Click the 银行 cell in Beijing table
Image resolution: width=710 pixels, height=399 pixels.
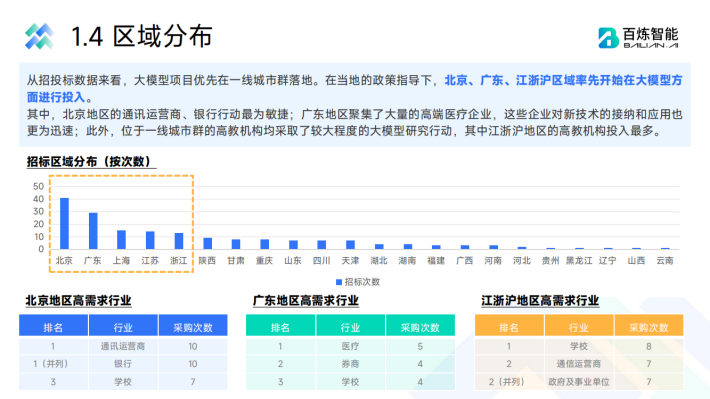(123, 364)
